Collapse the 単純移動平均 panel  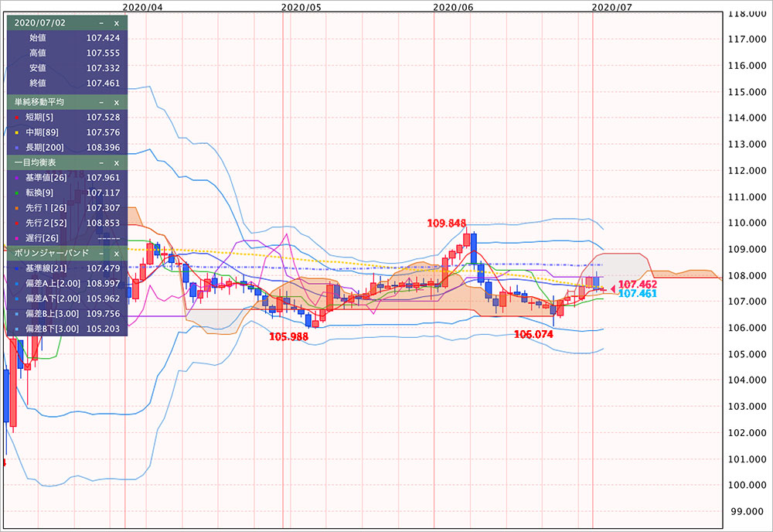click(x=101, y=102)
